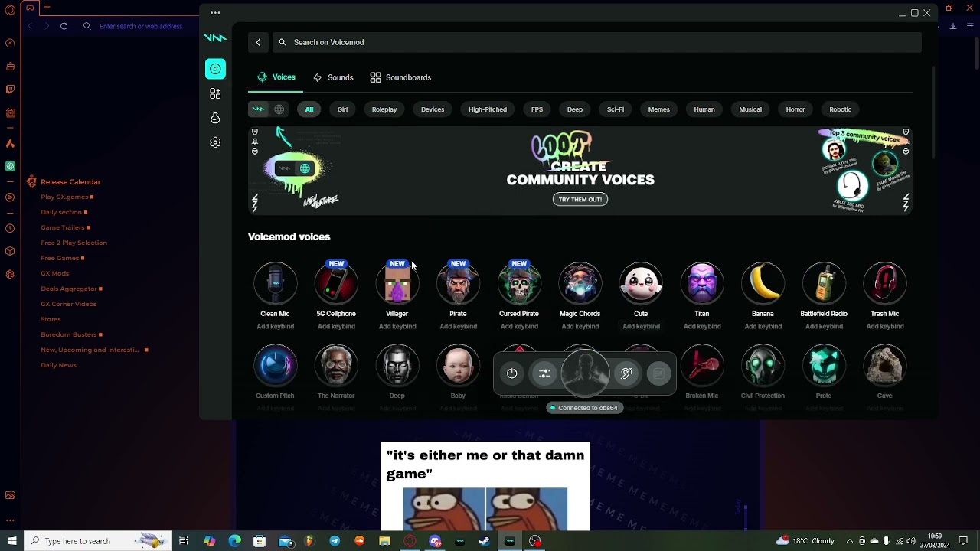Screen dimensions: 980x551
Task: Open voice settings sliders in floating bar
Action: (544, 373)
